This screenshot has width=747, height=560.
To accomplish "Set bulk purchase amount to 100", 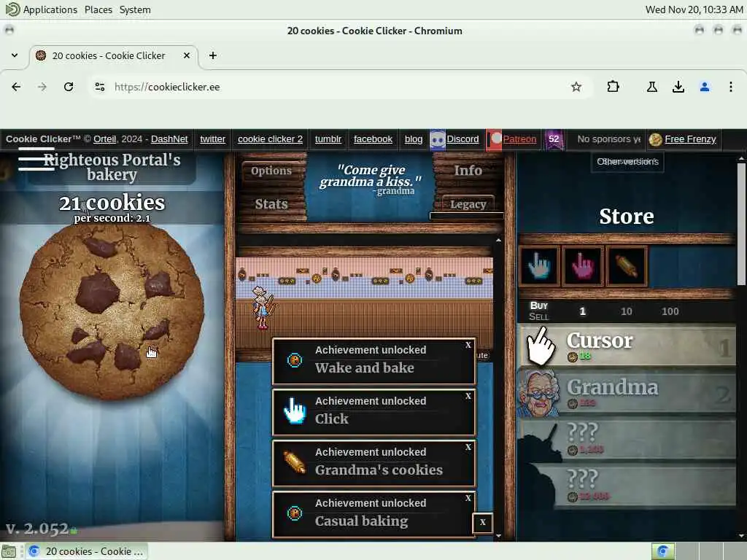I will click(x=670, y=311).
